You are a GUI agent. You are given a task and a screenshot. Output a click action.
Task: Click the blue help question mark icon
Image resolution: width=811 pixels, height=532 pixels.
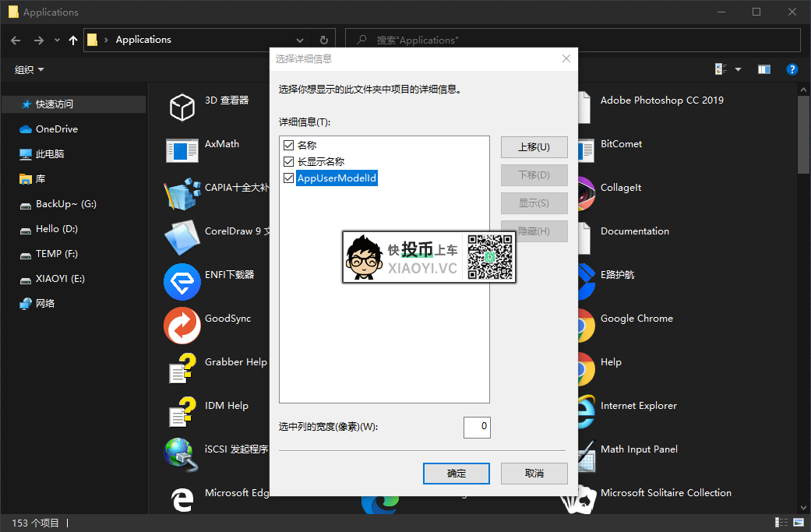click(792, 69)
